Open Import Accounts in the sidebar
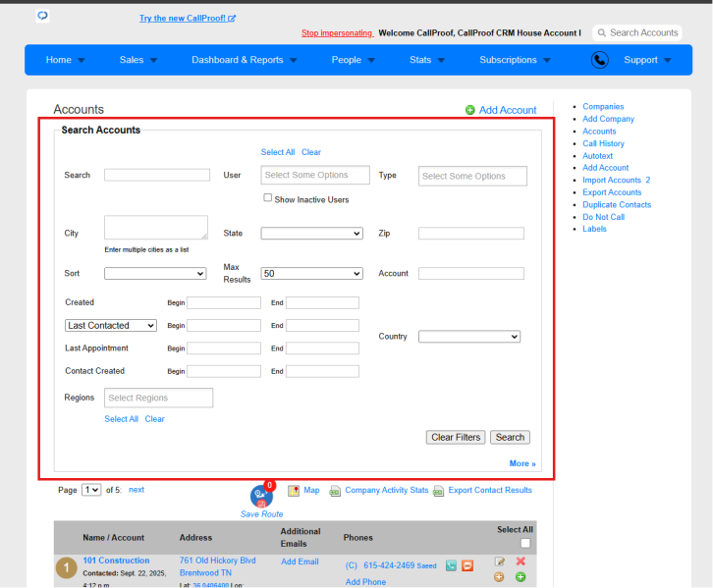 click(x=612, y=181)
